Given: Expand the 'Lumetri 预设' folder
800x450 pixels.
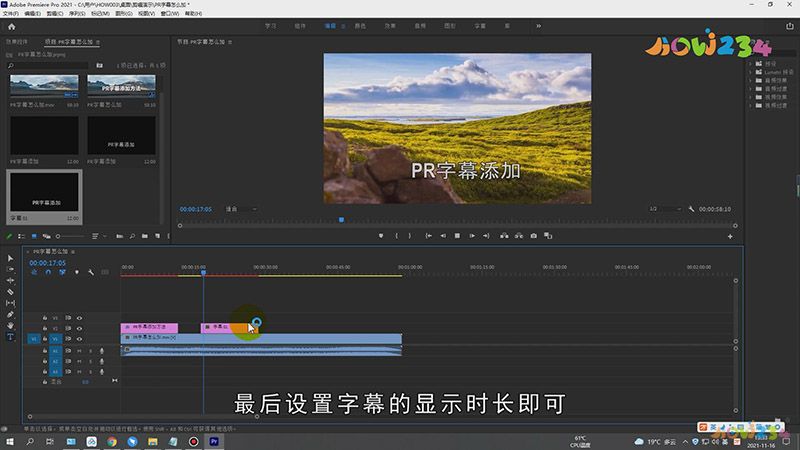Looking at the screenshot, I should click(751, 72).
